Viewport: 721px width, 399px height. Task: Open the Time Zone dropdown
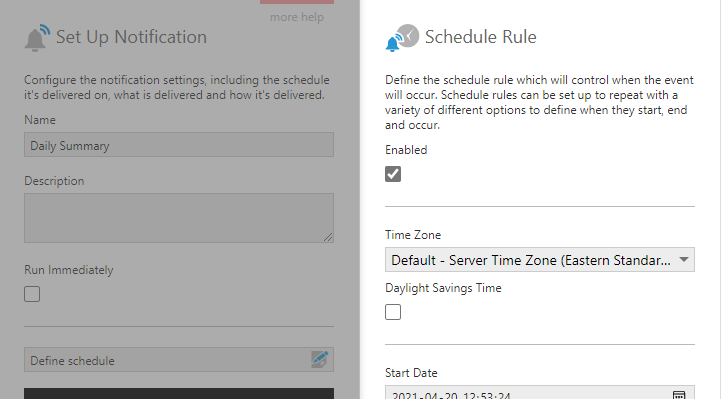[x=540, y=260]
